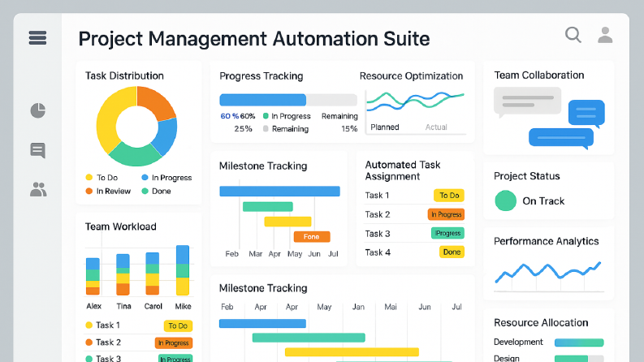Screen dimensions: 644x362
Task: Select Mike's workload bar
Action: coord(183,270)
